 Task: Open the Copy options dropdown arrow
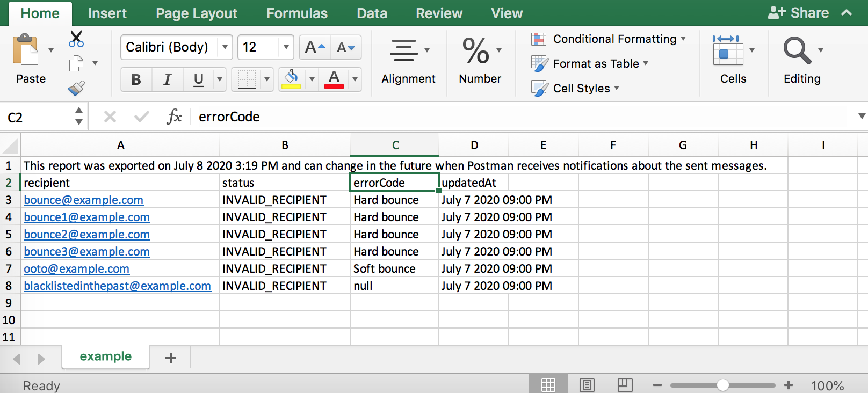tap(95, 63)
